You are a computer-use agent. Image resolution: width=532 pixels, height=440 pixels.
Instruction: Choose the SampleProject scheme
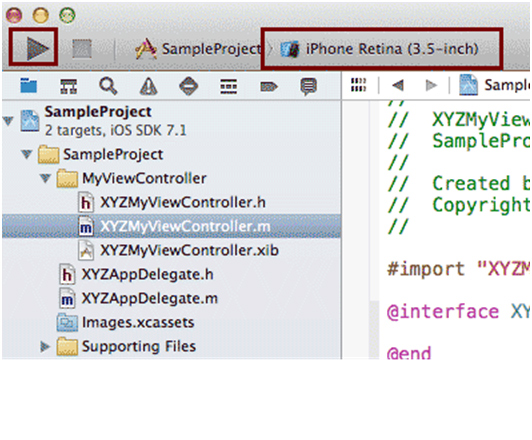point(198,49)
